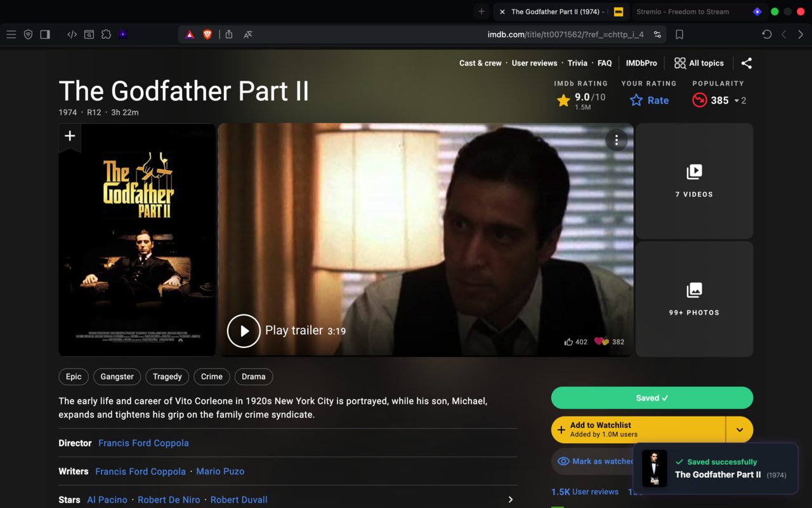Click the IMDb share icon
812x508 pixels.
pyautogui.click(x=747, y=63)
